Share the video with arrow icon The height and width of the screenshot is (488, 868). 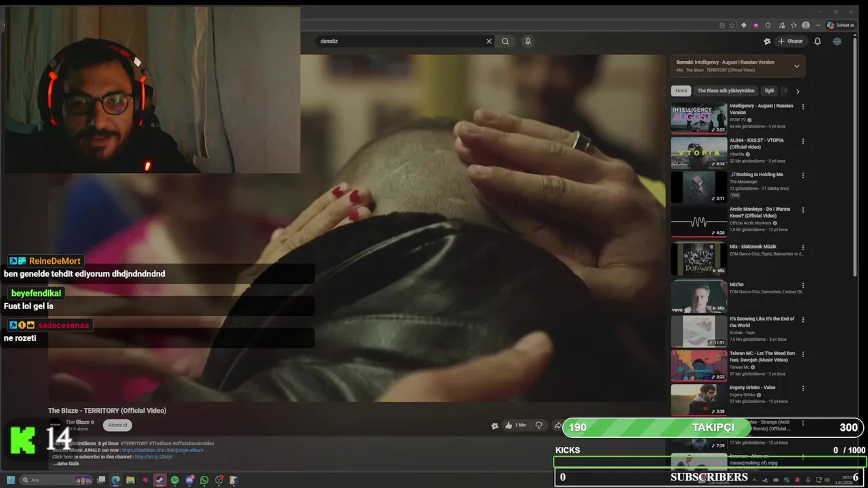click(x=557, y=426)
